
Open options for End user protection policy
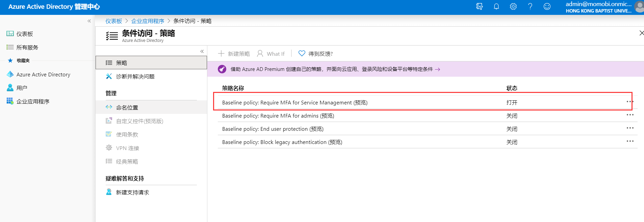[630, 128]
